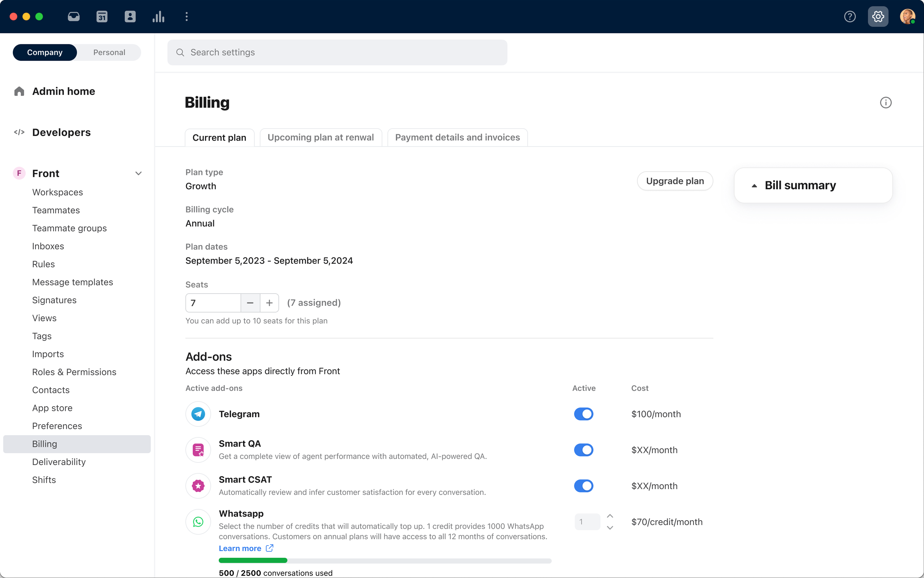Open Tags in the sidebar
The height and width of the screenshot is (578, 924).
click(42, 336)
